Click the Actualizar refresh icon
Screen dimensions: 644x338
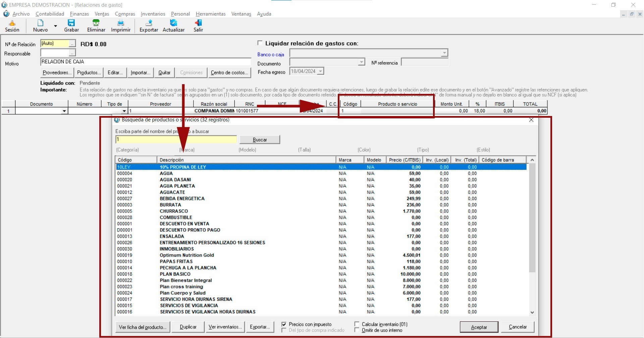pos(173,23)
